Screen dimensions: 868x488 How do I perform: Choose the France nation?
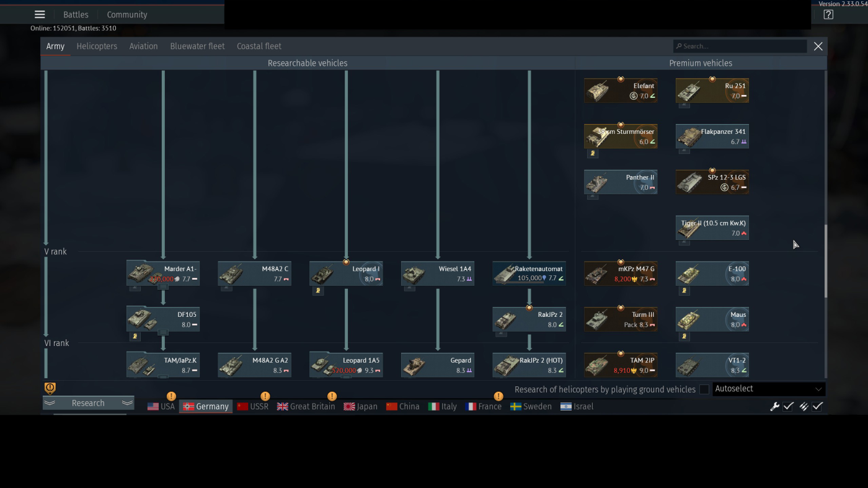click(x=484, y=407)
